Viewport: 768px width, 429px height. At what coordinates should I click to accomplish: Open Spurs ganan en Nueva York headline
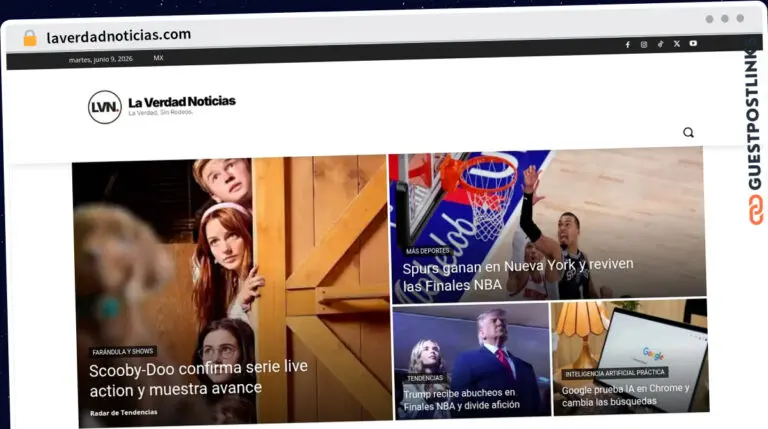tap(518, 275)
